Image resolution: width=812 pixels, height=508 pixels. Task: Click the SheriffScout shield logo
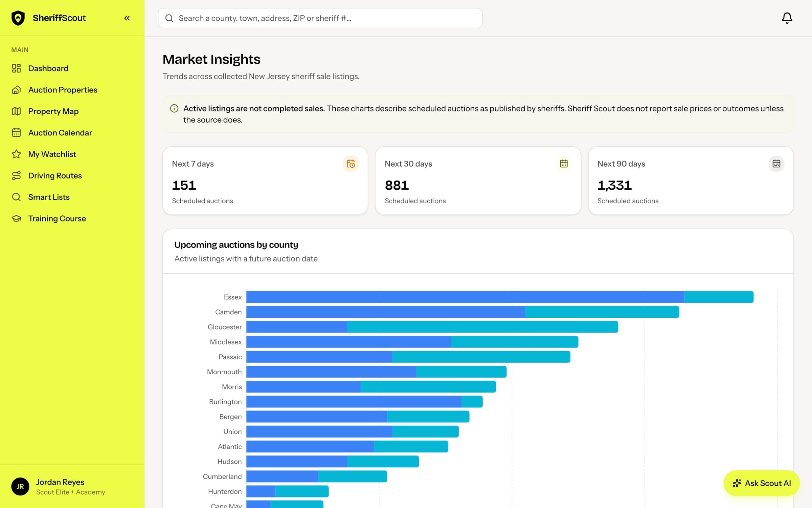click(18, 18)
